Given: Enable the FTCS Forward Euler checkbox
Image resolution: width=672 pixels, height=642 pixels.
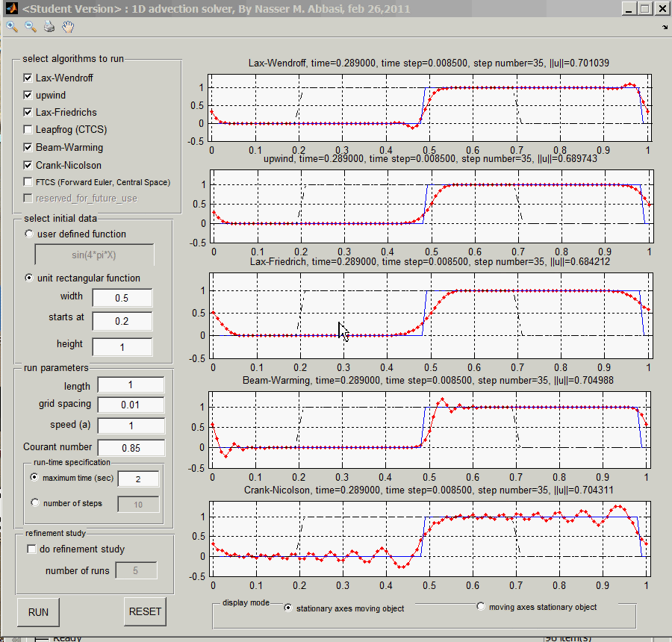Looking at the screenshot, I should point(28,182).
